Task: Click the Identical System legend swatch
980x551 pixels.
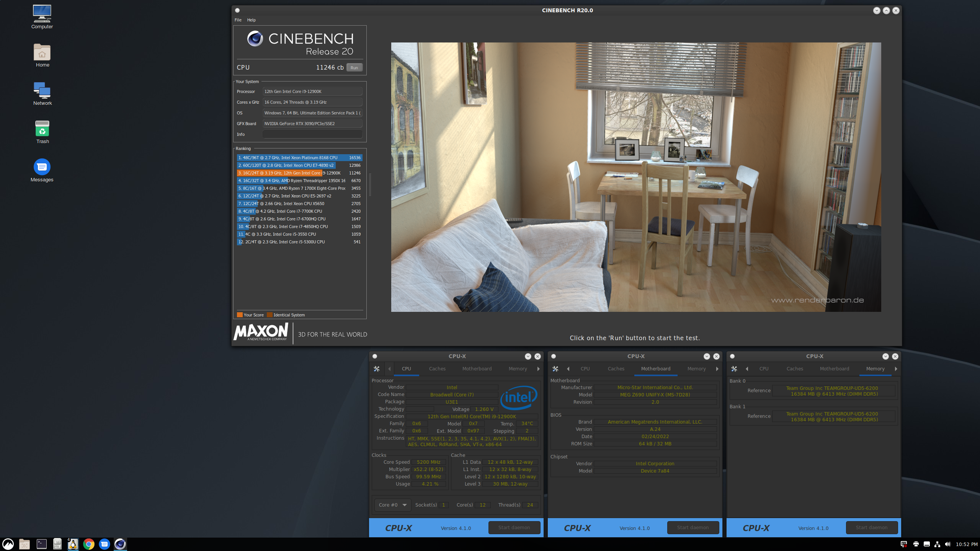Action: coord(269,315)
